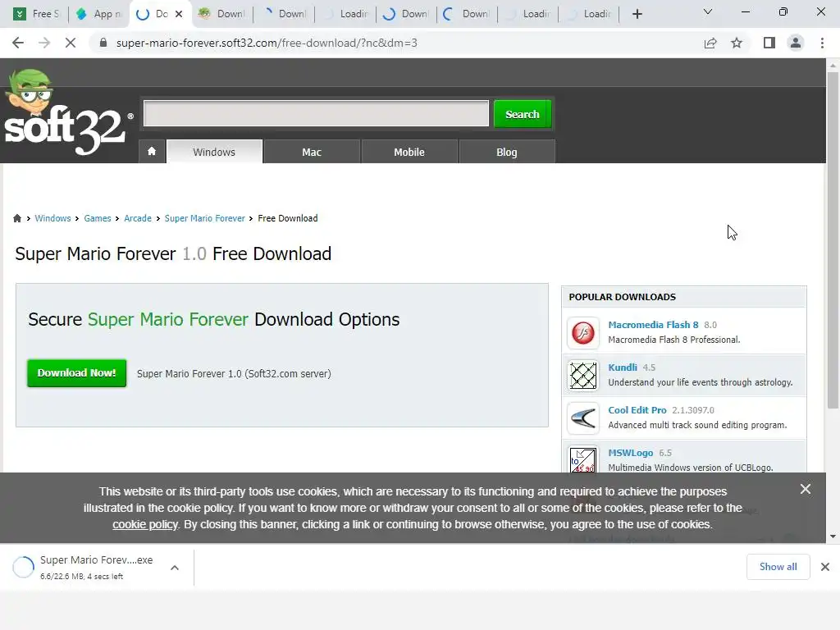Open the MSWLogo download link
840x630 pixels.
[631, 453]
